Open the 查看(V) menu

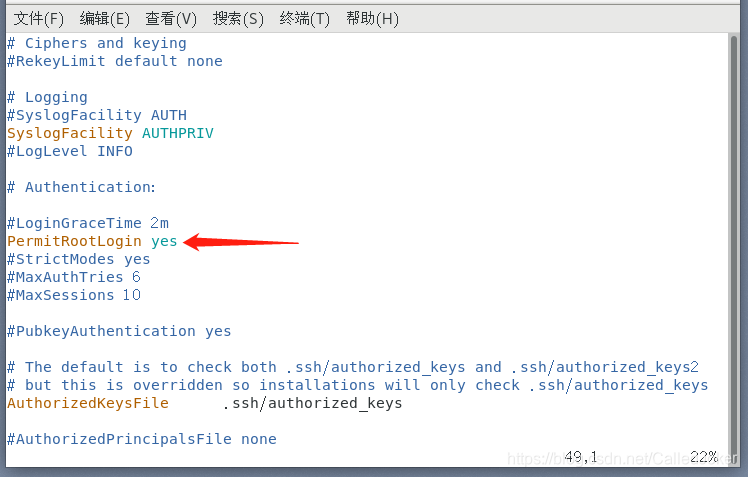click(x=171, y=18)
